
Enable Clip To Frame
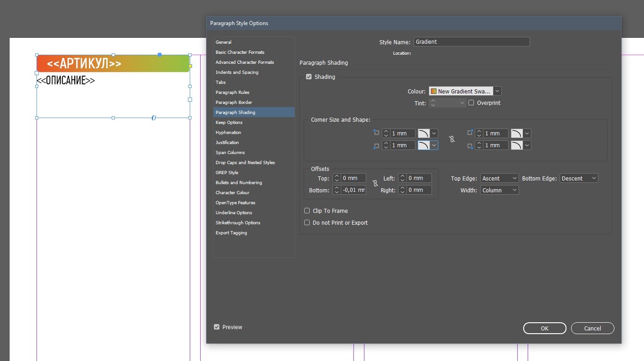307,211
